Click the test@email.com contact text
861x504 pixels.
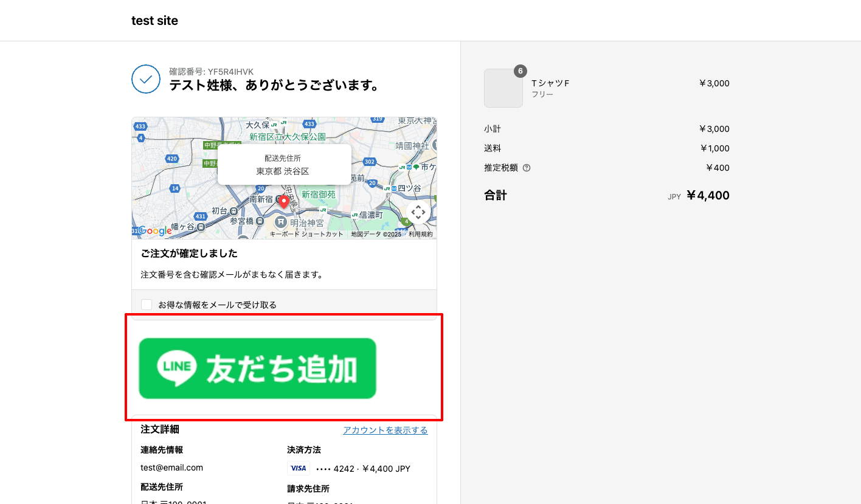tap(172, 468)
